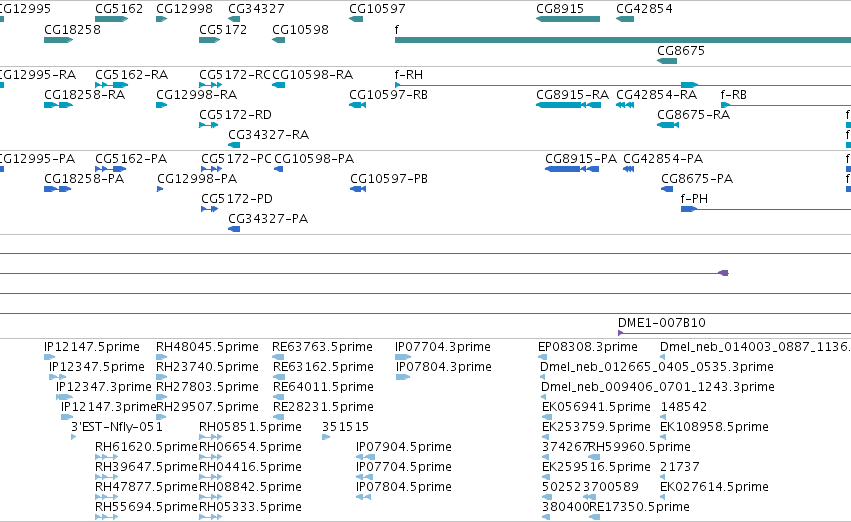Click the CG12998-PA protein label
Screen dimensions: 851x522
point(197,179)
